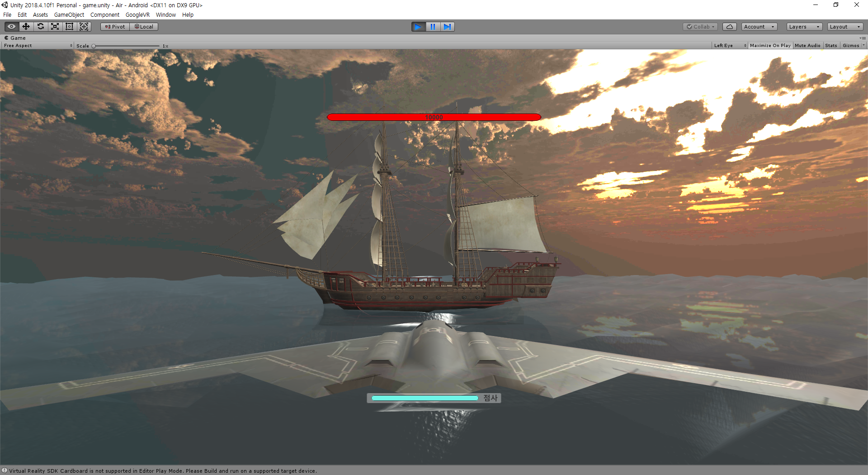Image resolution: width=868 pixels, height=475 pixels.
Task: Select the Scale tool
Action: pyautogui.click(x=55, y=26)
